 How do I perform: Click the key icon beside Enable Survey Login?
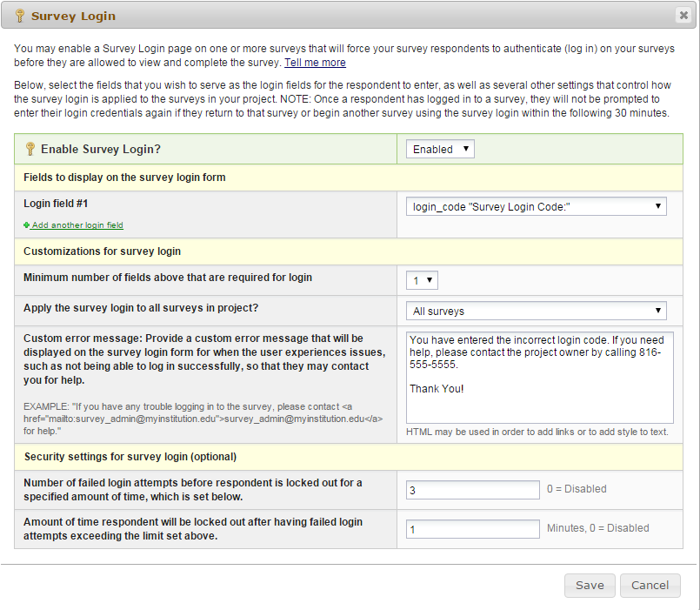pyautogui.click(x=29, y=150)
